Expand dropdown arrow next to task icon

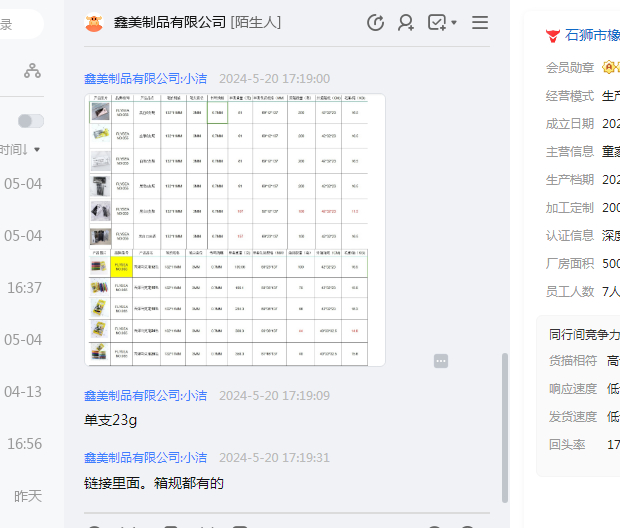click(454, 23)
